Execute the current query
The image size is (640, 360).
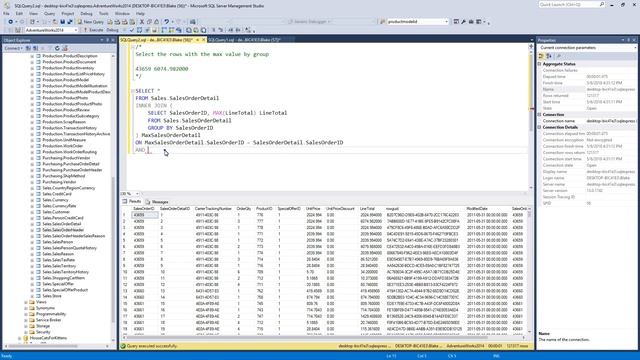point(93,30)
